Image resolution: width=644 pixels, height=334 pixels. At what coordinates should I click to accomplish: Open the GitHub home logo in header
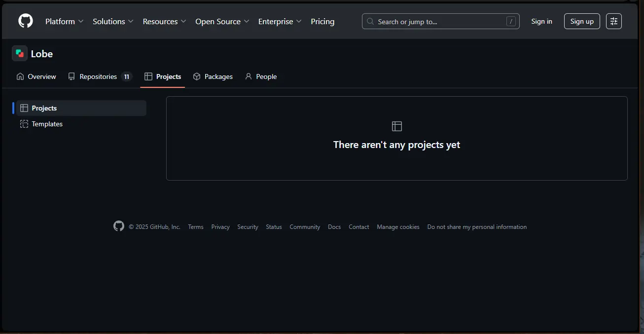pyautogui.click(x=26, y=21)
